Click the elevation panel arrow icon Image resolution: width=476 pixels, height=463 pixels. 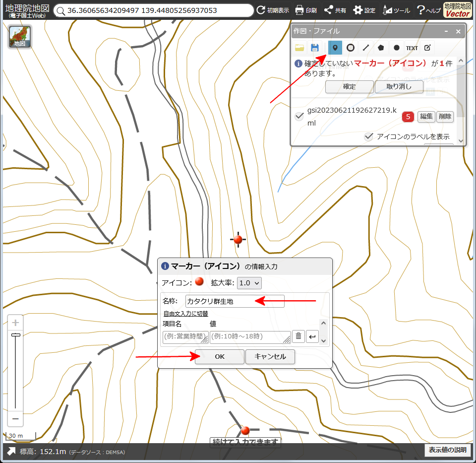pos(11,452)
